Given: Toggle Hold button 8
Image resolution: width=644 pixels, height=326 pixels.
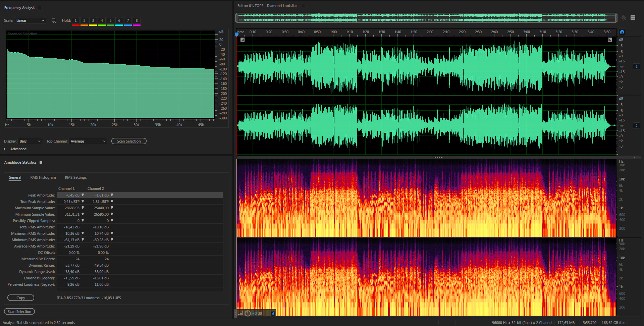Looking at the screenshot, I should (137, 21).
